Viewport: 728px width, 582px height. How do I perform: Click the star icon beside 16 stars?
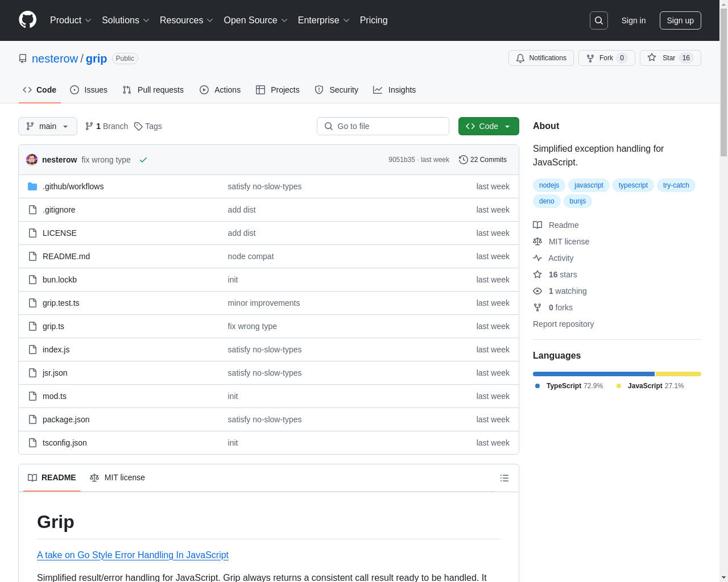click(x=537, y=275)
